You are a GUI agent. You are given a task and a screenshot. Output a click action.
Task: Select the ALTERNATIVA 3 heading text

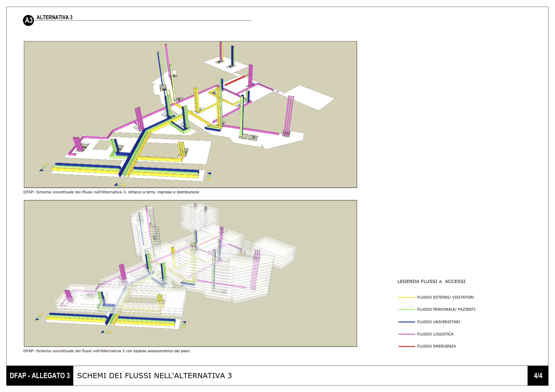[54, 17]
